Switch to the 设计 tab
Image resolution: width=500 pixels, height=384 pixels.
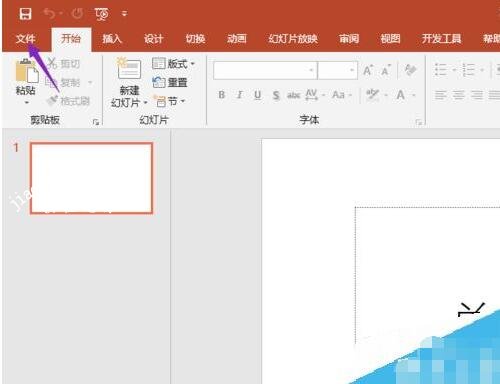(154, 39)
